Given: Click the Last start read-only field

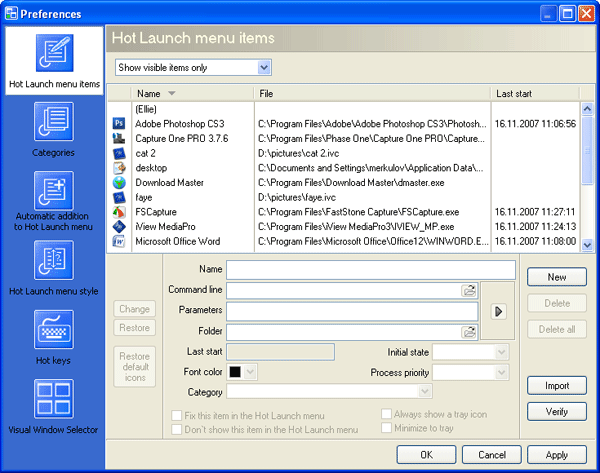Looking at the screenshot, I should (280, 352).
